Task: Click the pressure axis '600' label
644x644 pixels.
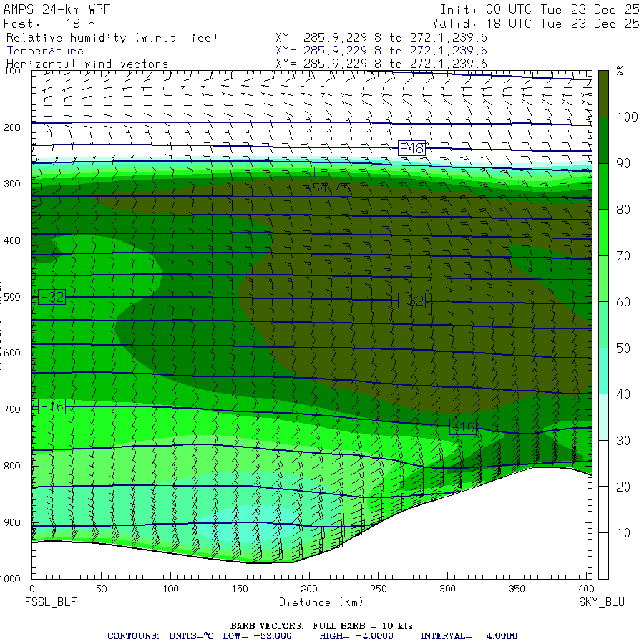Action: [x=12, y=353]
